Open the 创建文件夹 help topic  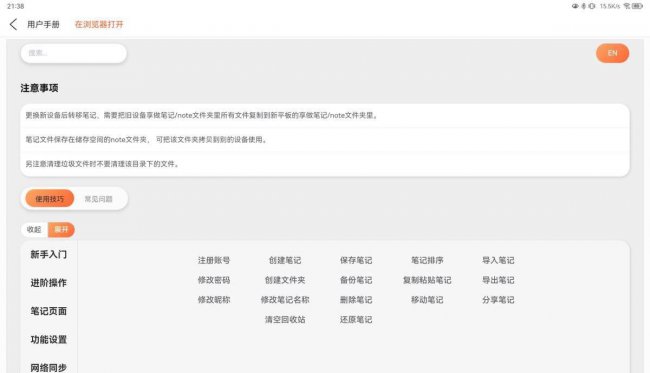[x=285, y=280]
